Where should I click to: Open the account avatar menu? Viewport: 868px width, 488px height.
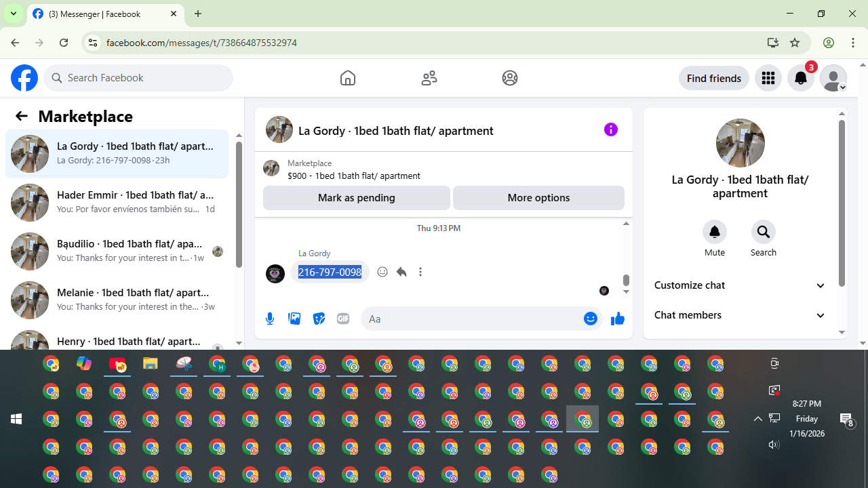pyautogui.click(x=833, y=78)
